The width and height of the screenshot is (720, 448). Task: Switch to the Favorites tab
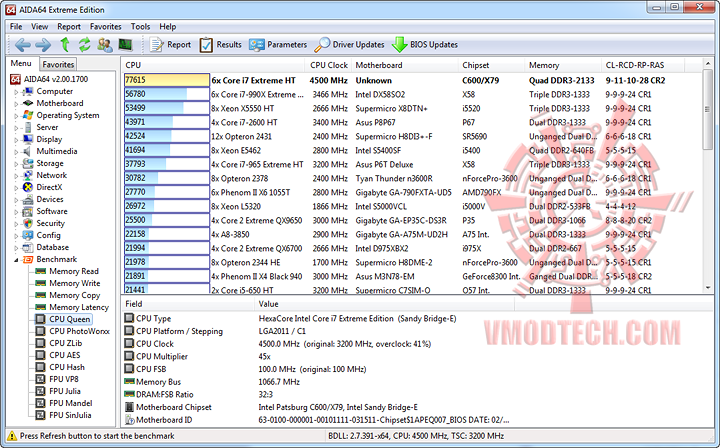coord(58,64)
